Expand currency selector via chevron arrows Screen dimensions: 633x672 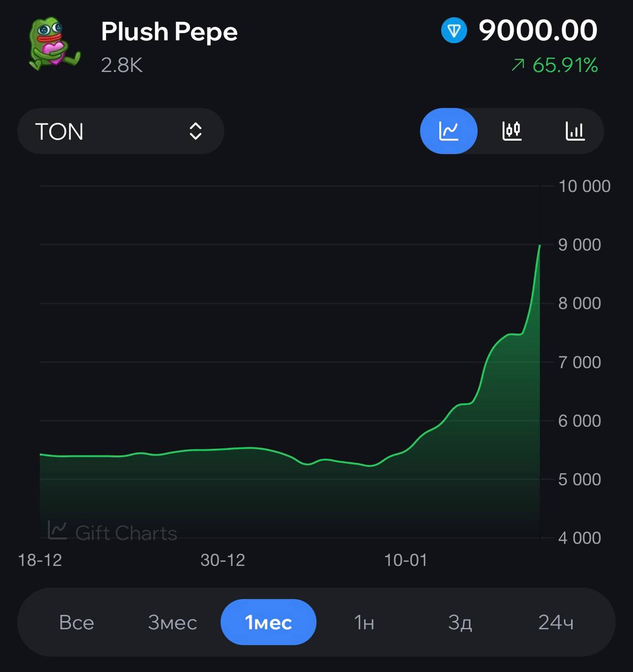click(x=195, y=131)
